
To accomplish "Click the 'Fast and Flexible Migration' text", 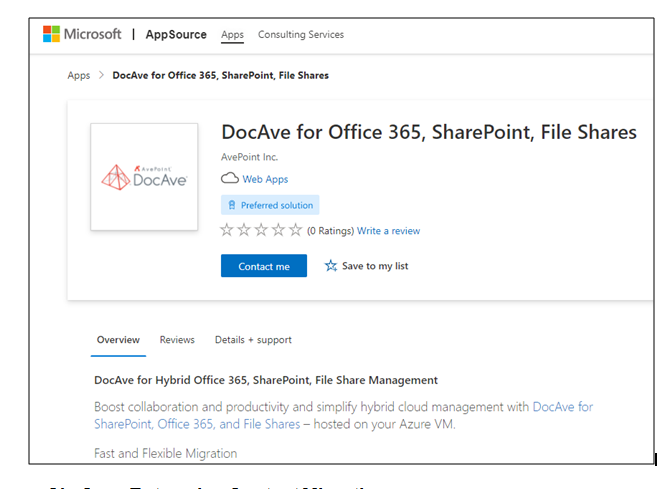I will (165, 453).
